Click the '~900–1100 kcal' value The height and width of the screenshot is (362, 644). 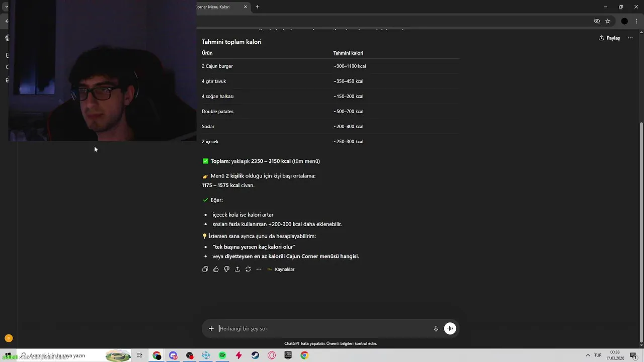(x=350, y=66)
